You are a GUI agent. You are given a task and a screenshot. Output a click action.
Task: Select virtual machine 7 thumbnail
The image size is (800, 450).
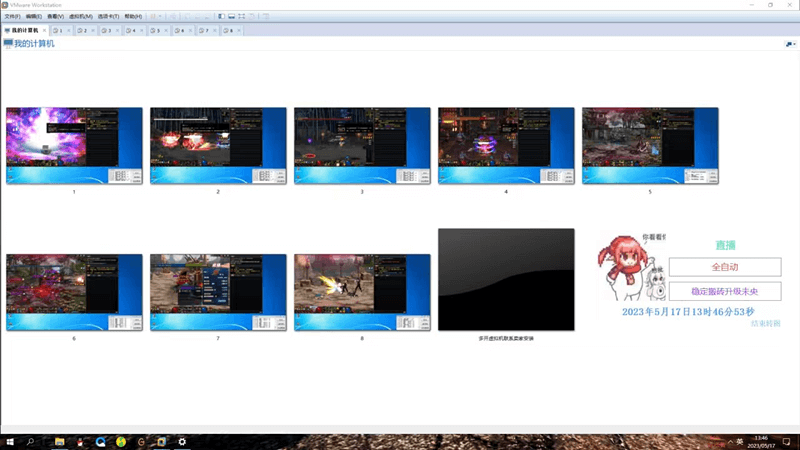(x=218, y=292)
